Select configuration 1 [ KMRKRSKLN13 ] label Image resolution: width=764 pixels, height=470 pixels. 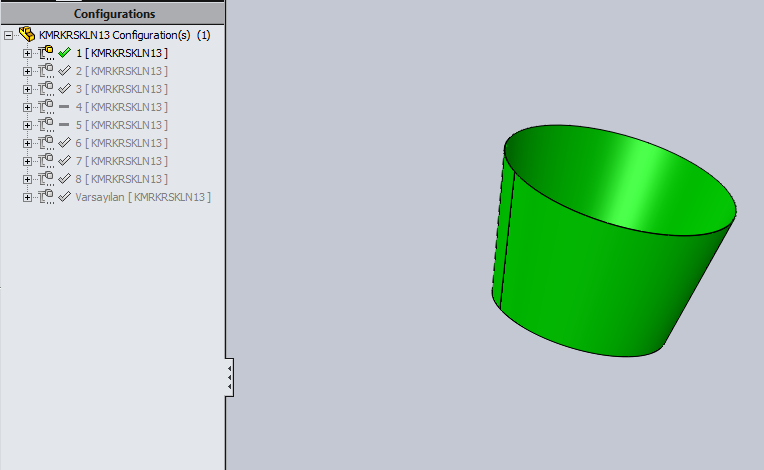pos(122,53)
